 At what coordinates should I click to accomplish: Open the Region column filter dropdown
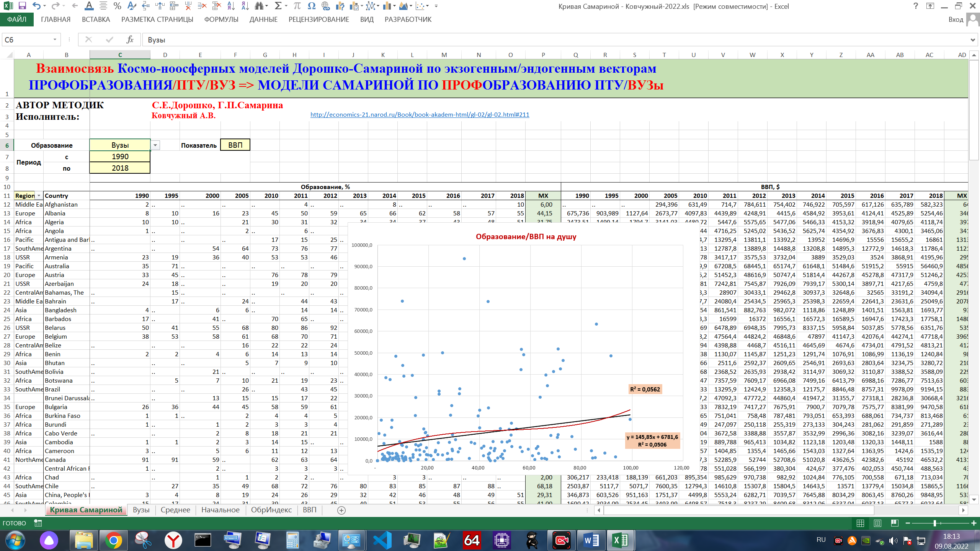tap(39, 196)
